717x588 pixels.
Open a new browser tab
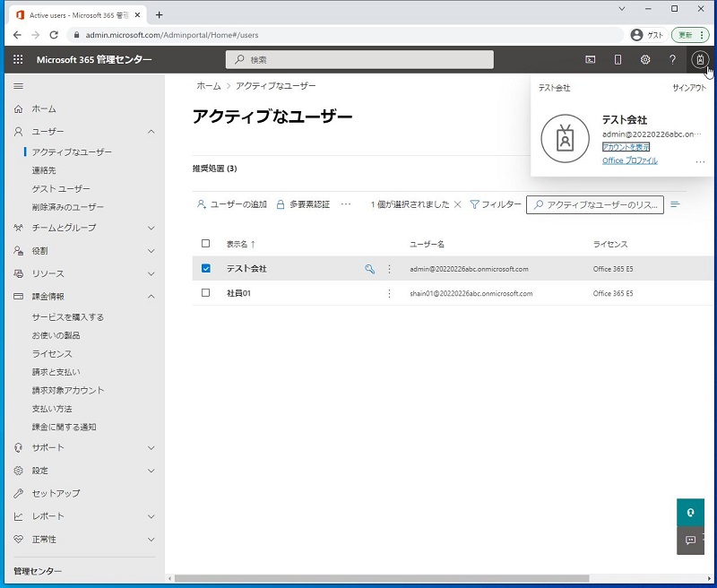(159, 15)
